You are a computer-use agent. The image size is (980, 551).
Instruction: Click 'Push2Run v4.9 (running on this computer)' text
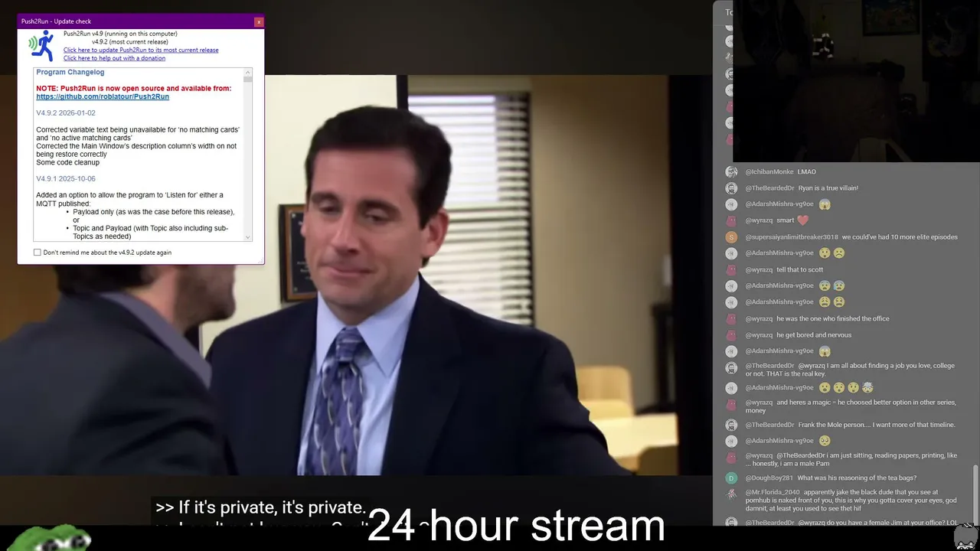tap(120, 34)
